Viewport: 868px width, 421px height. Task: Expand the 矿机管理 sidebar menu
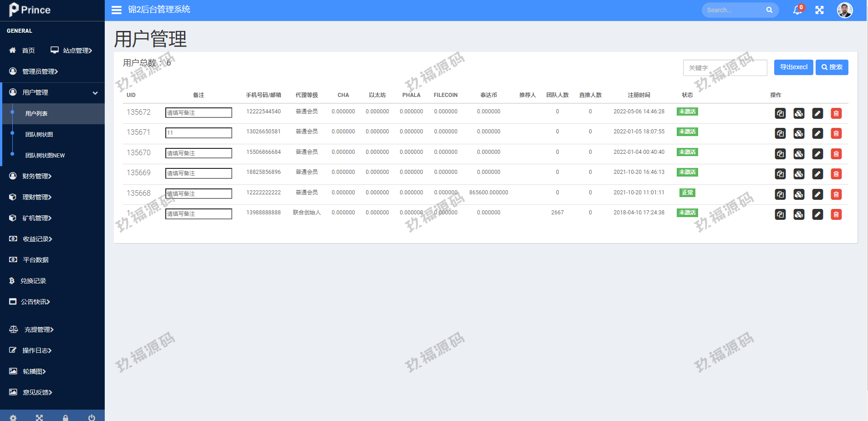pos(37,218)
